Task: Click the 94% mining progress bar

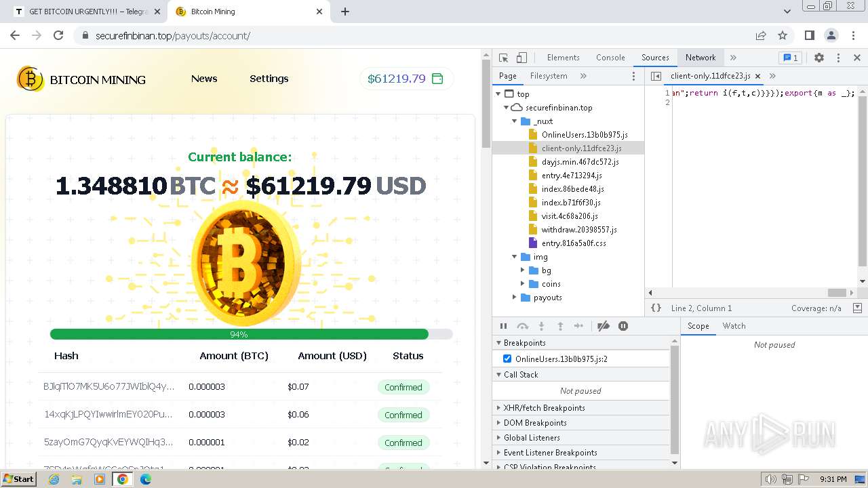Action: (x=251, y=334)
